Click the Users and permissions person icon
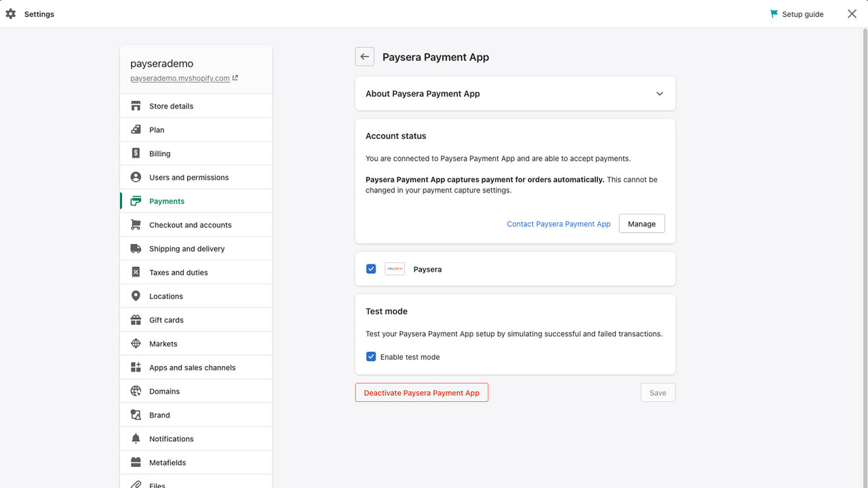The image size is (868, 488). pos(136,177)
